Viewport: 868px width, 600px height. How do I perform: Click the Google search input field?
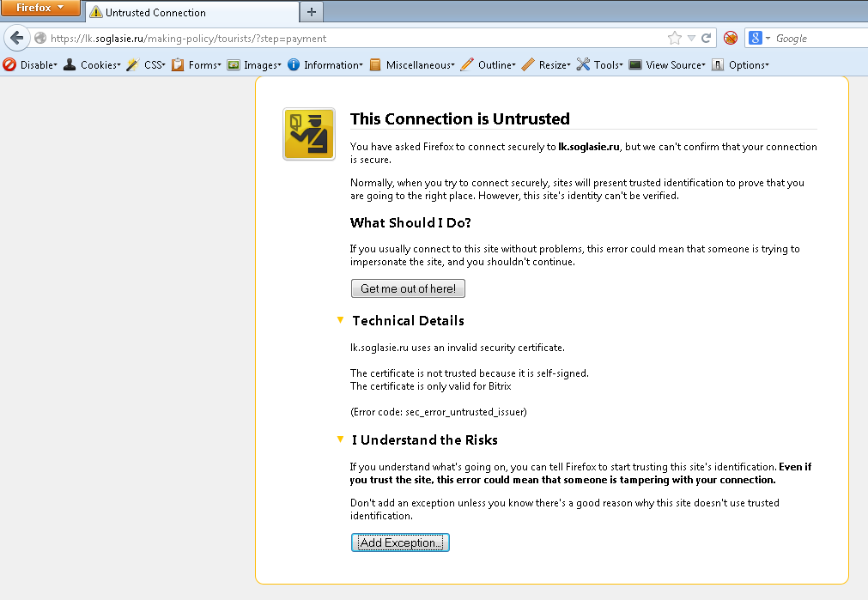click(x=821, y=38)
